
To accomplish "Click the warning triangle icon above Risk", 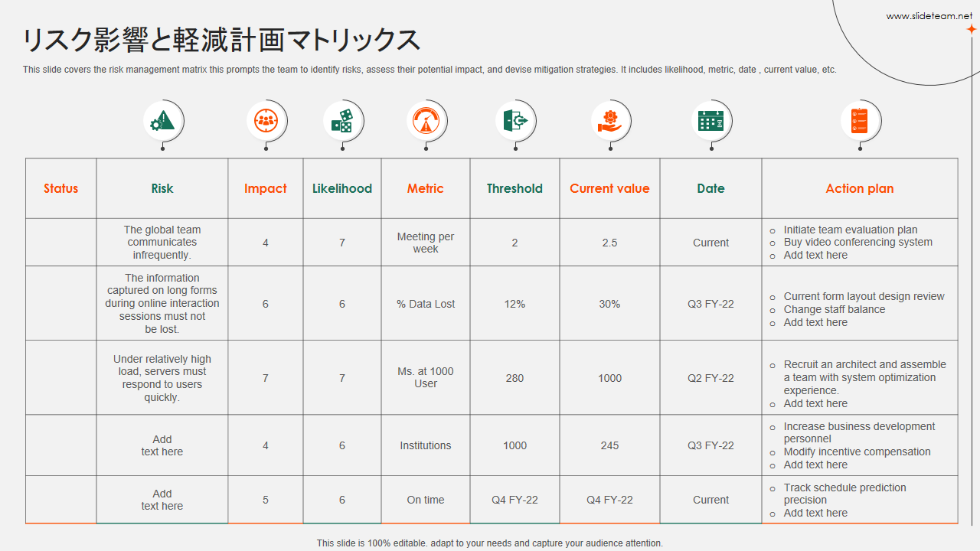I will click(162, 121).
